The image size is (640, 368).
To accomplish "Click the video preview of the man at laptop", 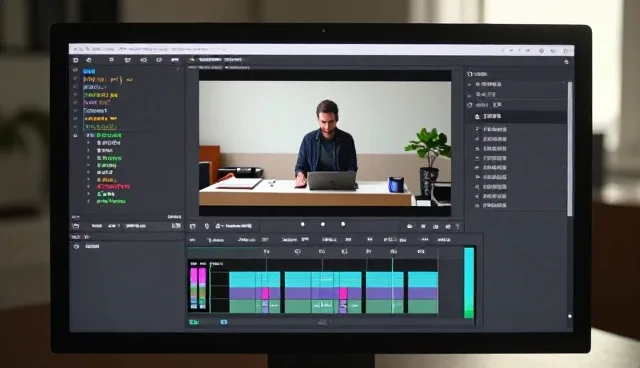I will [x=325, y=144].
